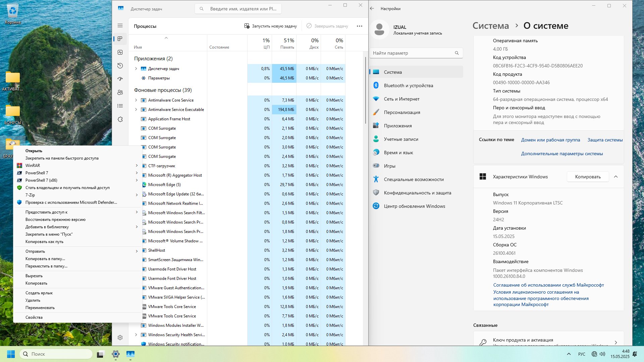Open Services icon in Task Manager sidebar

[x=120, y=119]
